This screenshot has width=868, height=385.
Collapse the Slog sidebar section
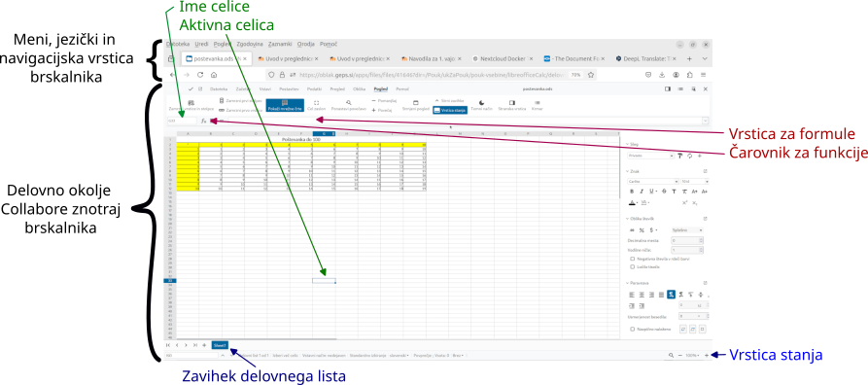click(x=627, y=144)
